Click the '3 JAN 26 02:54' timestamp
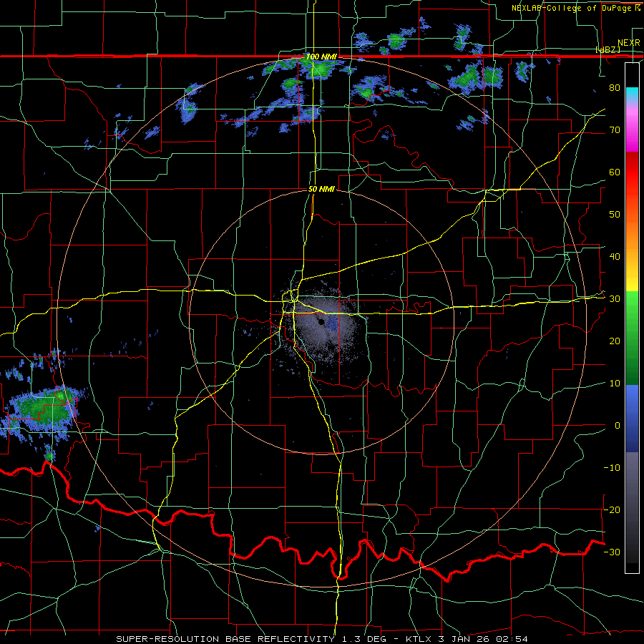The image size is (644, 644). pyautogui.click(x=483, y=639)
